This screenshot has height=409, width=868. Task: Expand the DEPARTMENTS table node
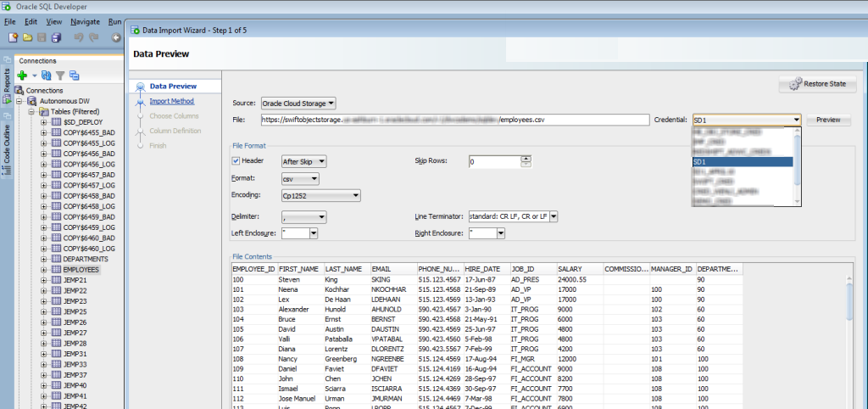[x=44, y=259]
